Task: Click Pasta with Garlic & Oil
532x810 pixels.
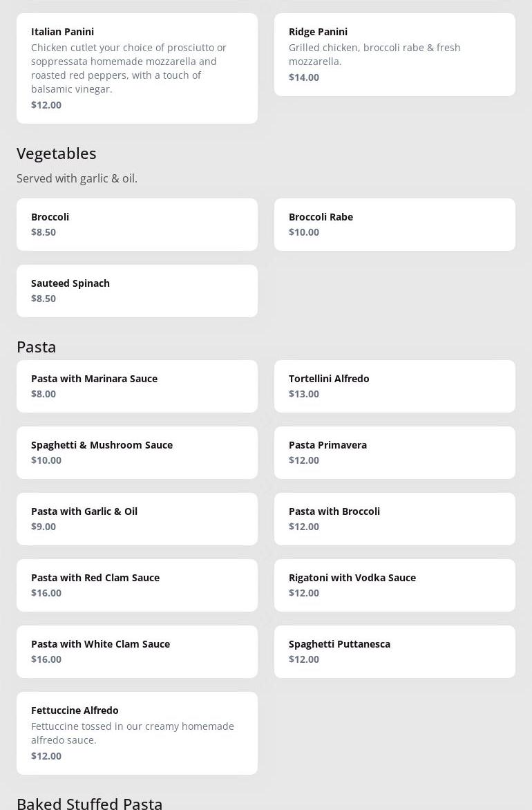Action: (137, 518)
